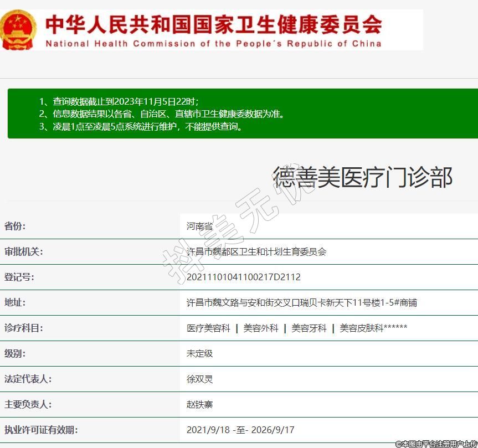Click the license validity period dates
Image resolution: width=478 pixels, height=448 pixels.
pyautogui.click(x=240, y=430)
